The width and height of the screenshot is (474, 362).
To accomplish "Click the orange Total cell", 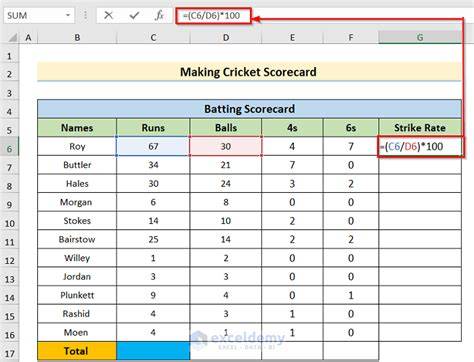I will tap(77, 351).
